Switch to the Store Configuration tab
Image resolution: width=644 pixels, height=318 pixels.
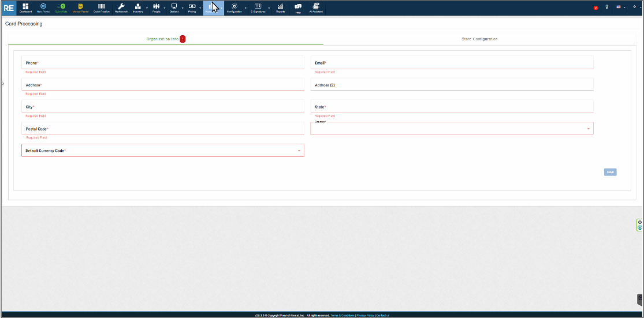[479, 39]
